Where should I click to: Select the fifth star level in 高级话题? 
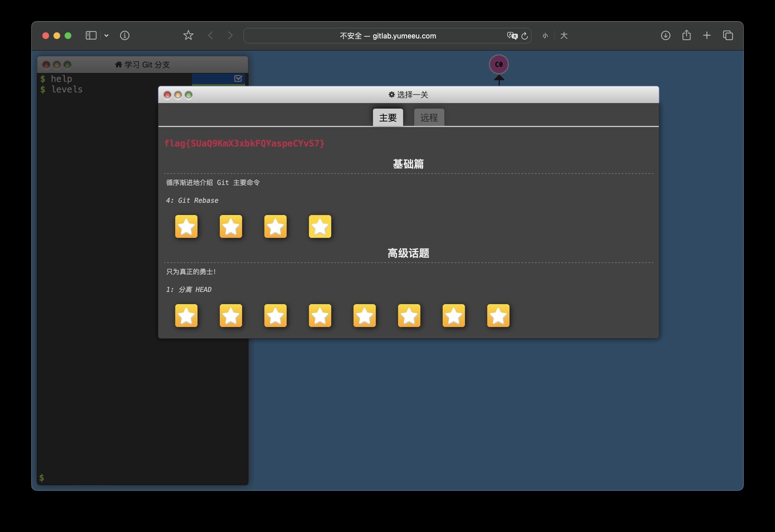tap(364, 315)
